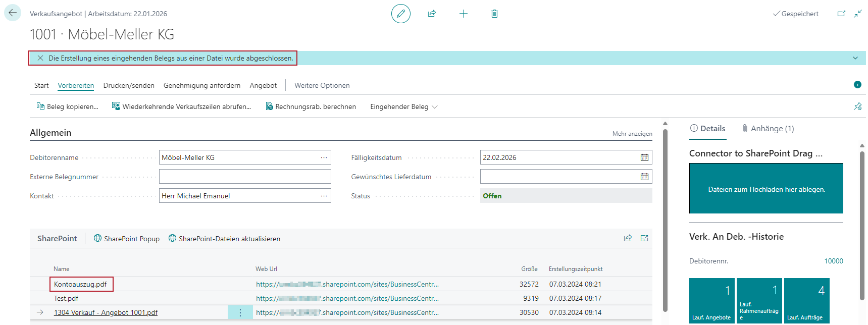Open the Debitorenname lookup ellipsis

click(x=324, y=157)
